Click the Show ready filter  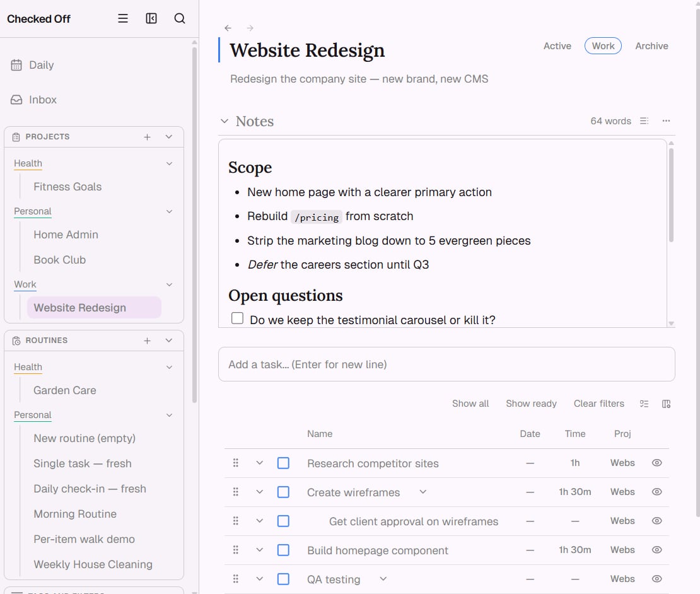point(531,404)
